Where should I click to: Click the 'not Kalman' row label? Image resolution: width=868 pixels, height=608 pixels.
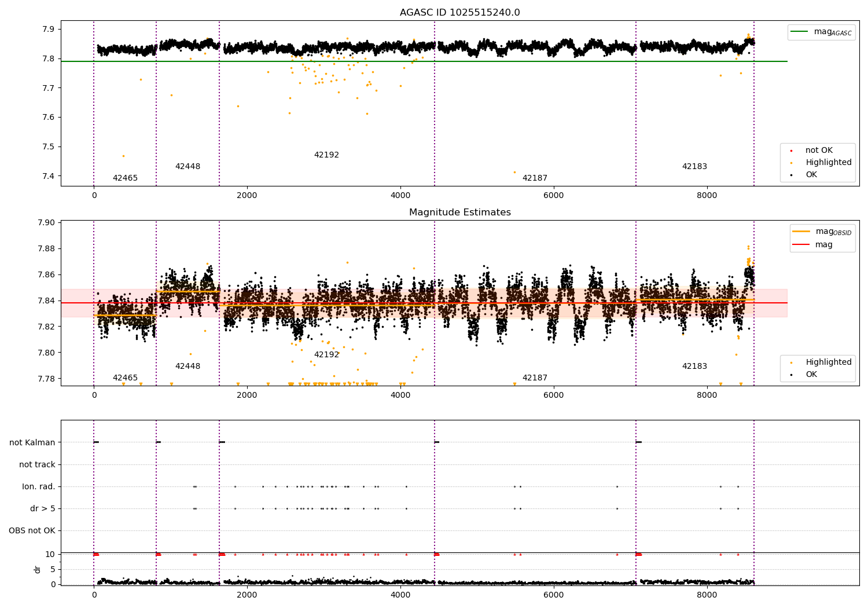32,443
